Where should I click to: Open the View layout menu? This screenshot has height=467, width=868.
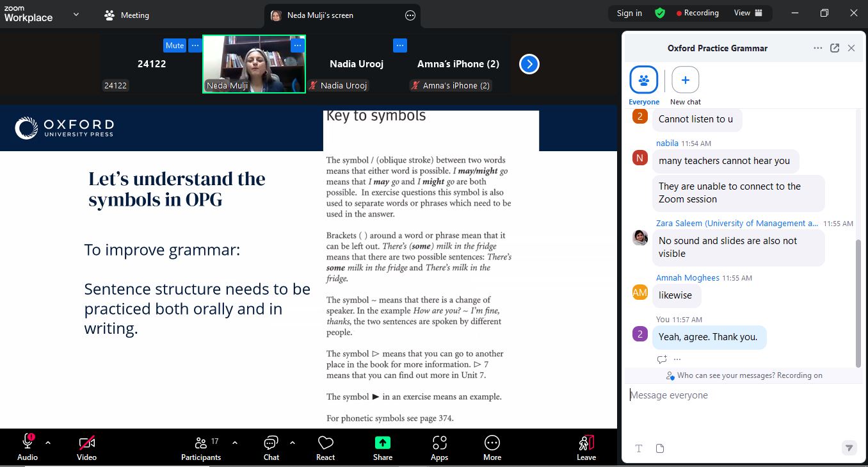(x=748, y=13)
